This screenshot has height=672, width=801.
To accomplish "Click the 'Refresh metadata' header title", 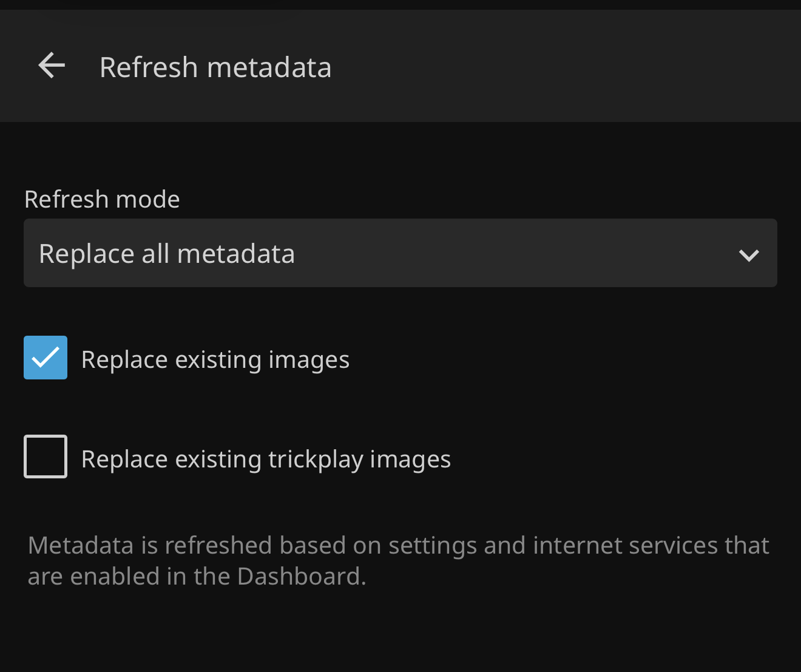I will (215, 67).
